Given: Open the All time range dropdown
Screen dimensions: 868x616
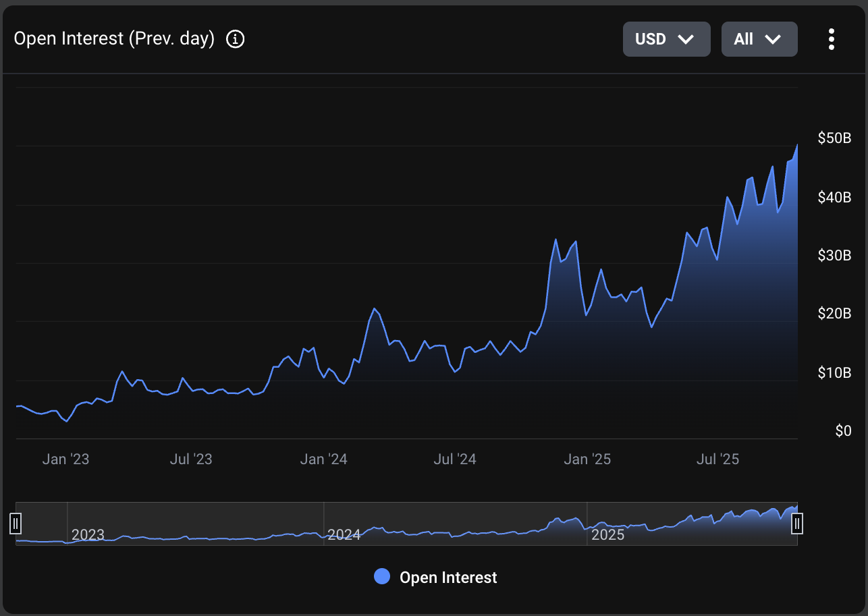Looking at the screenshot, I should pos(759,39).
